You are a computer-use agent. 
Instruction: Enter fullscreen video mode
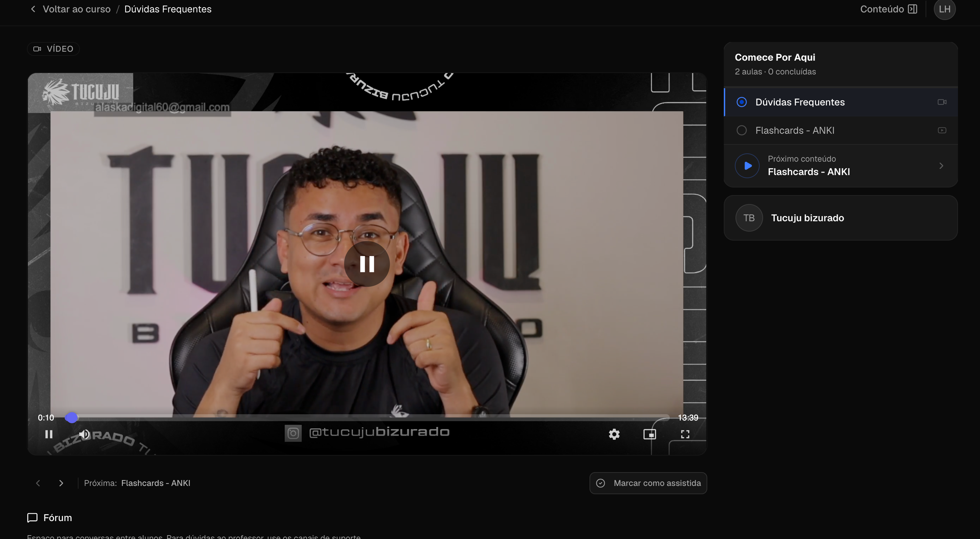coord(685,434)
